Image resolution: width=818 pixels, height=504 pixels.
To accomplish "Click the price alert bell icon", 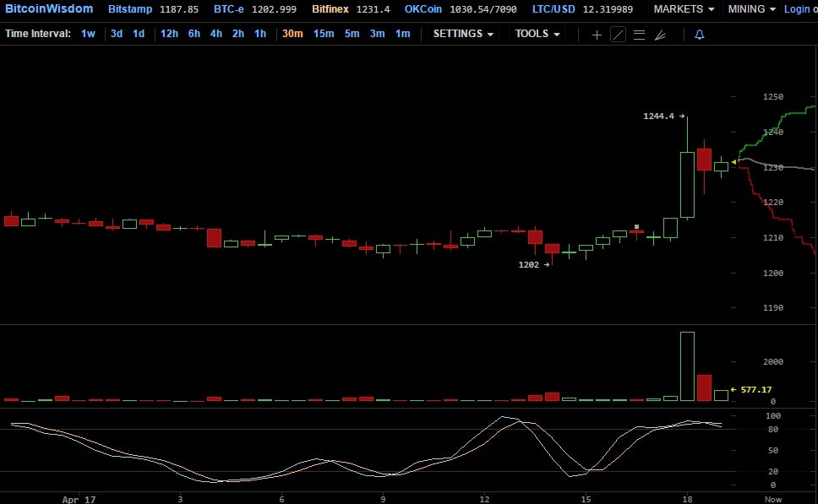I will [x=699, y=35].
